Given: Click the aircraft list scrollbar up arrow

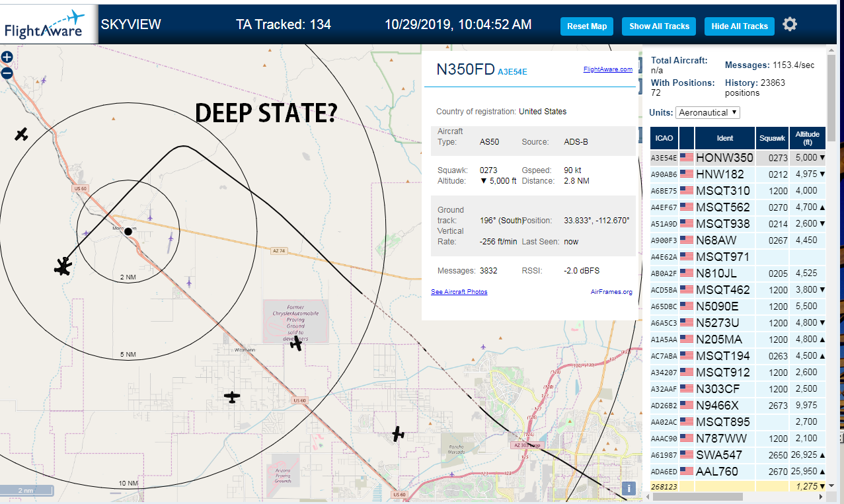Looking at the screenshot, I should point(831,51).
